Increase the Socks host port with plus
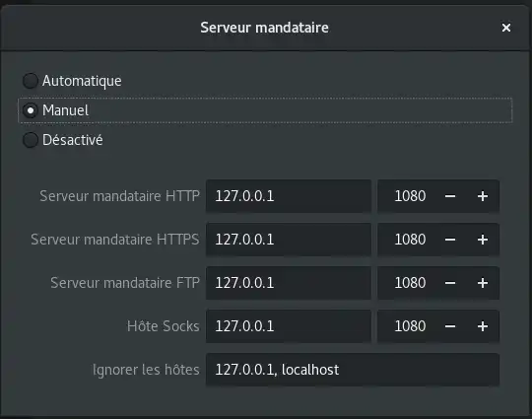 pos(483,326)
